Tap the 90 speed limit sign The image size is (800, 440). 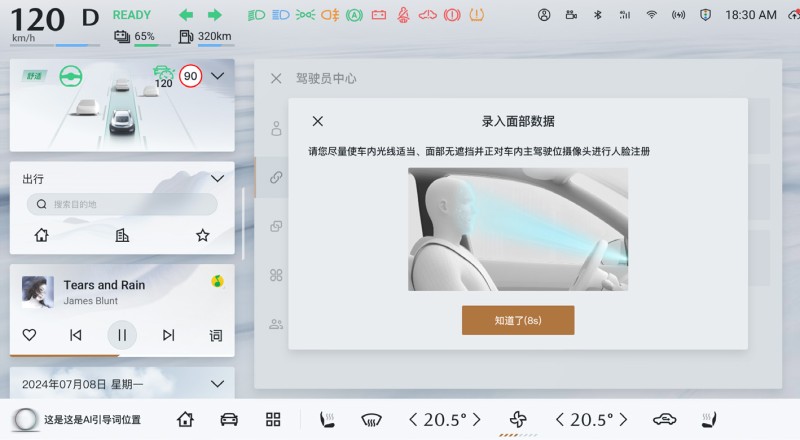(190, 77)
